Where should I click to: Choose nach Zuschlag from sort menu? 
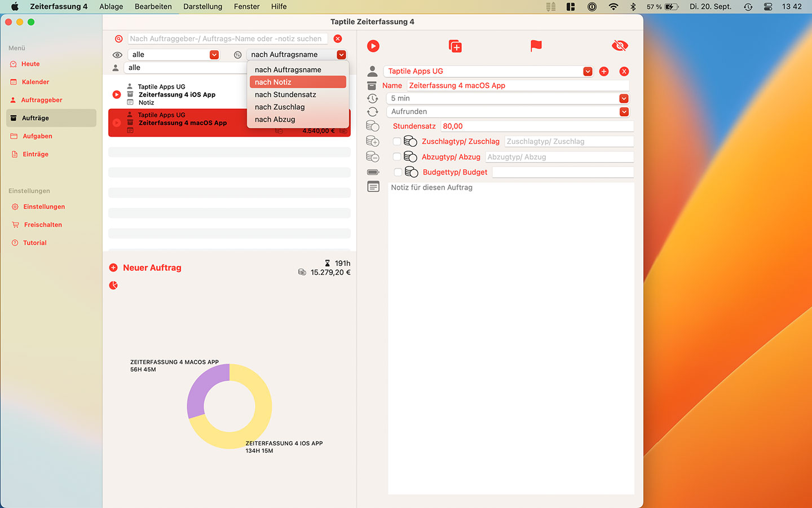(298, 107)
